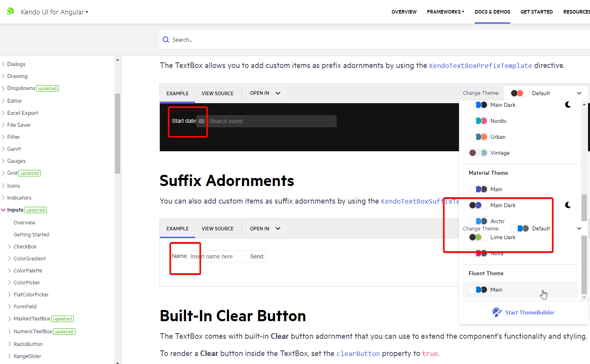
Task: Click the magnifier icon in the search bar
Action: [166, 40]
